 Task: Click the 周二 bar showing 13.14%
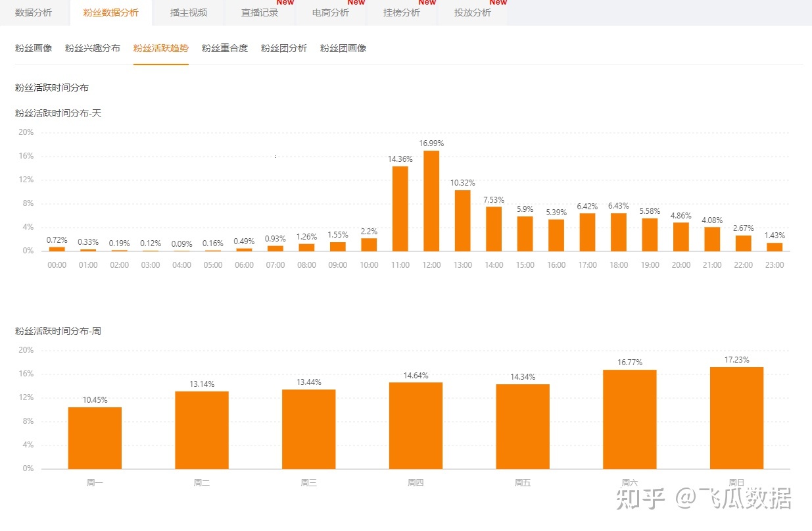coord(202,430)
